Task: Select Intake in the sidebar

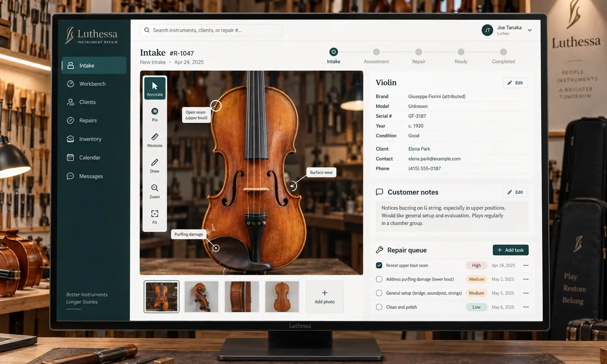Action: point(94,65)
